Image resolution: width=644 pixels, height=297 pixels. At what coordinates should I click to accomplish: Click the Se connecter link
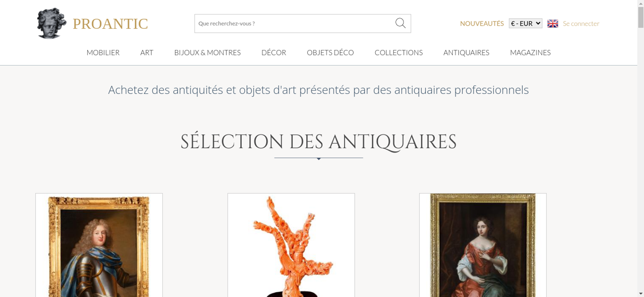click(x=581, y=23)
